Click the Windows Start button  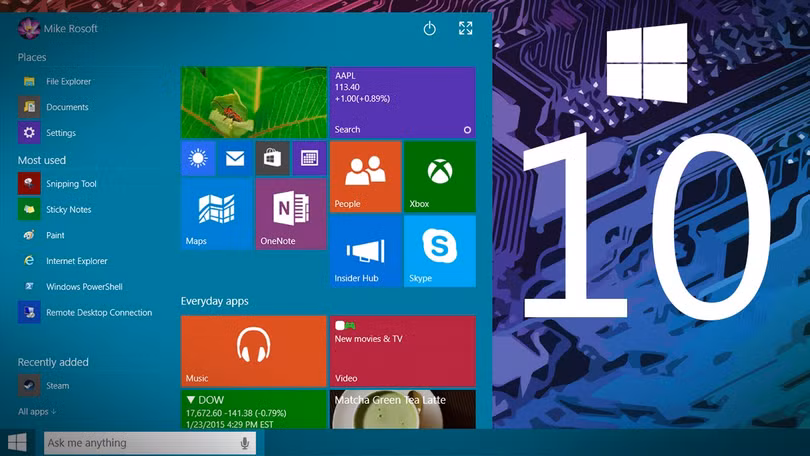pos(17,443)
